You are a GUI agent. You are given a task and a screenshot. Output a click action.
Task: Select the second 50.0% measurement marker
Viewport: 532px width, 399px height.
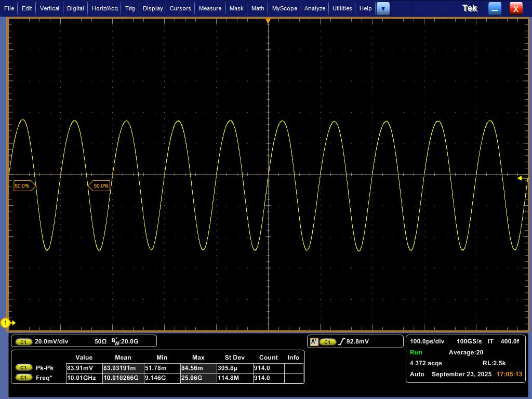tap(100, 185)
